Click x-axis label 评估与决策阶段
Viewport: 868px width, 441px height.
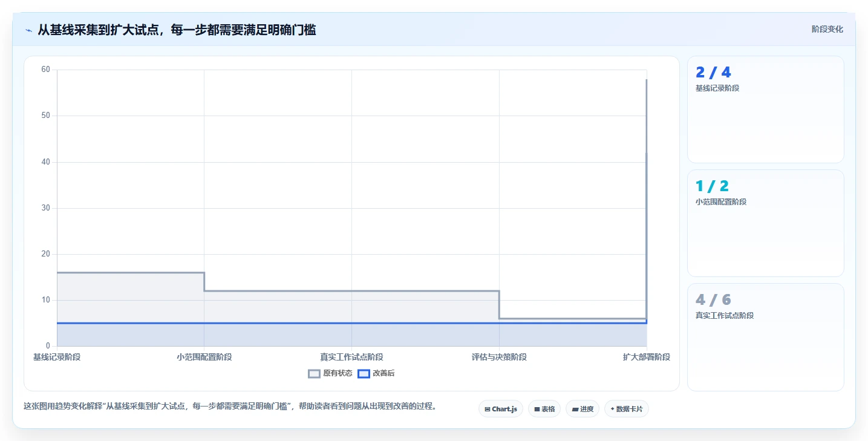499,357
